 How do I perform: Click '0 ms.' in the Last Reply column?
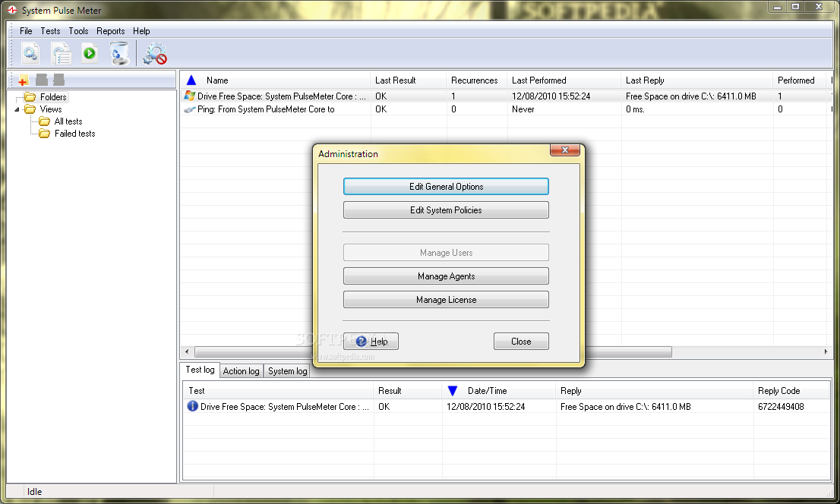[x=635, y=109]
